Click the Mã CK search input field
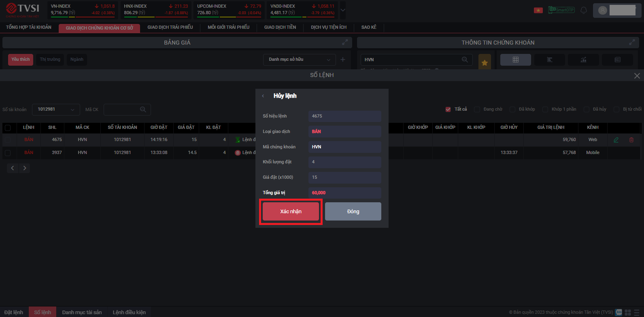644x317 pixels. (123, 109)
